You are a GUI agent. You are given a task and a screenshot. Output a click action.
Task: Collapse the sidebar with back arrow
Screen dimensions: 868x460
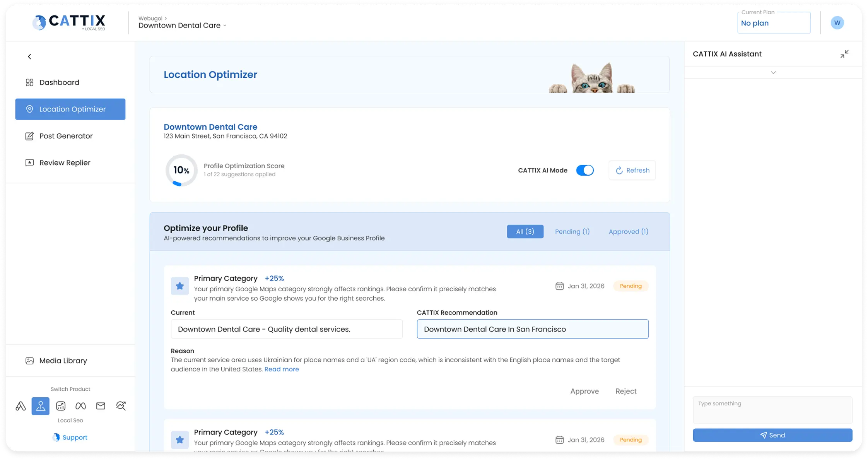pyautogui.click(x=29, y=56)
